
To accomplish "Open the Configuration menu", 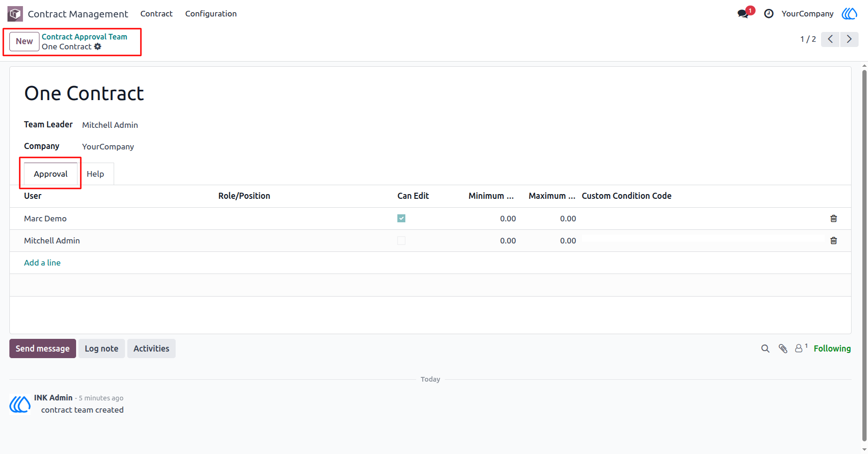I will [x=211, y=14].
